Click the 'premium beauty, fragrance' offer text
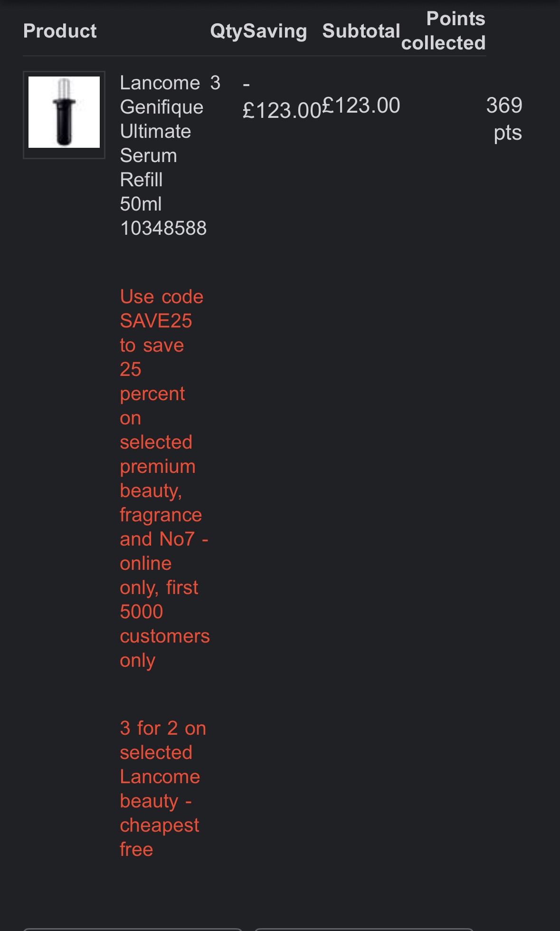 [160, 491]
